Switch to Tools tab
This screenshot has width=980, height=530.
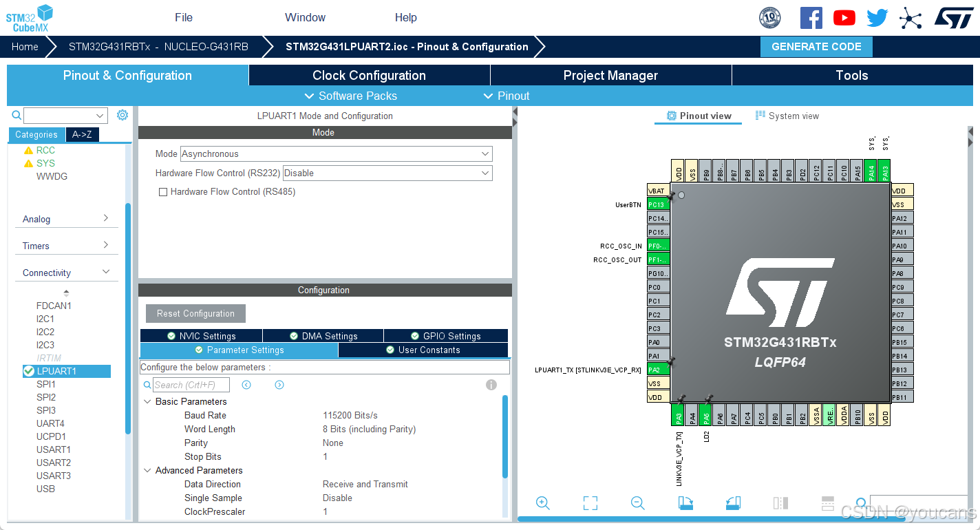coord(852,76)
